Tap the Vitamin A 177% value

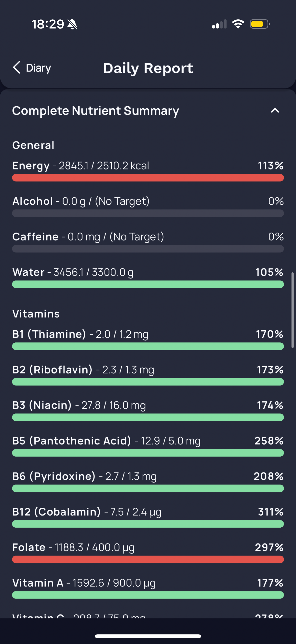point(270,583)
